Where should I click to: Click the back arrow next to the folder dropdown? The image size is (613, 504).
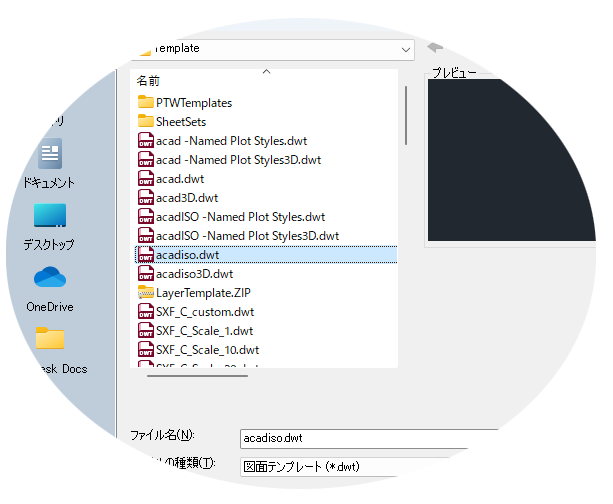point(435,48)
